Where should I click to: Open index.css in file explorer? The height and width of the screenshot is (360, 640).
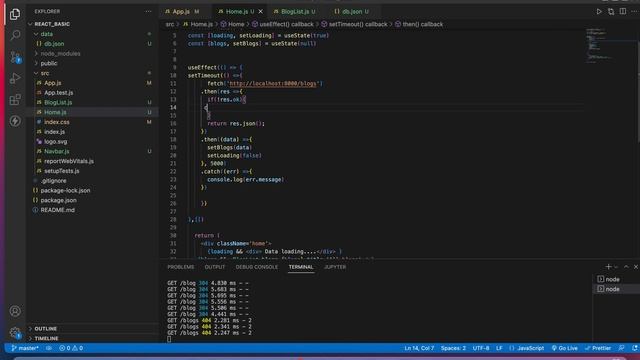93,122
